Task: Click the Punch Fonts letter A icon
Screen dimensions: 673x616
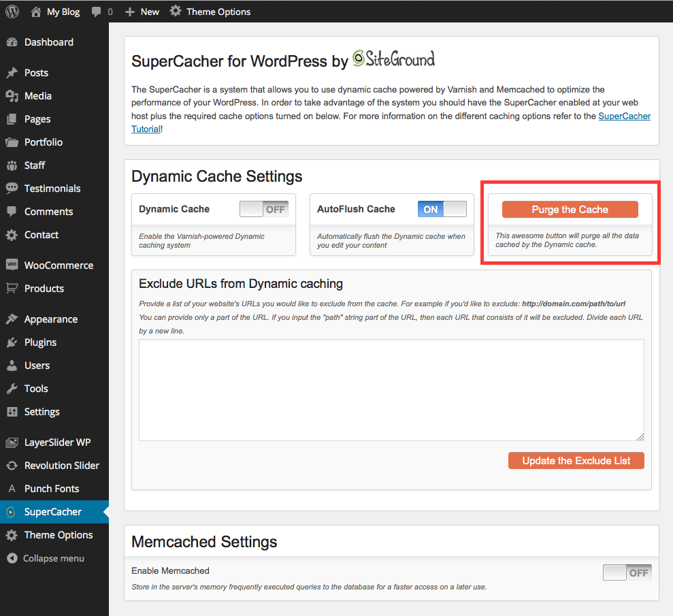Action: (x=12, y=489)
